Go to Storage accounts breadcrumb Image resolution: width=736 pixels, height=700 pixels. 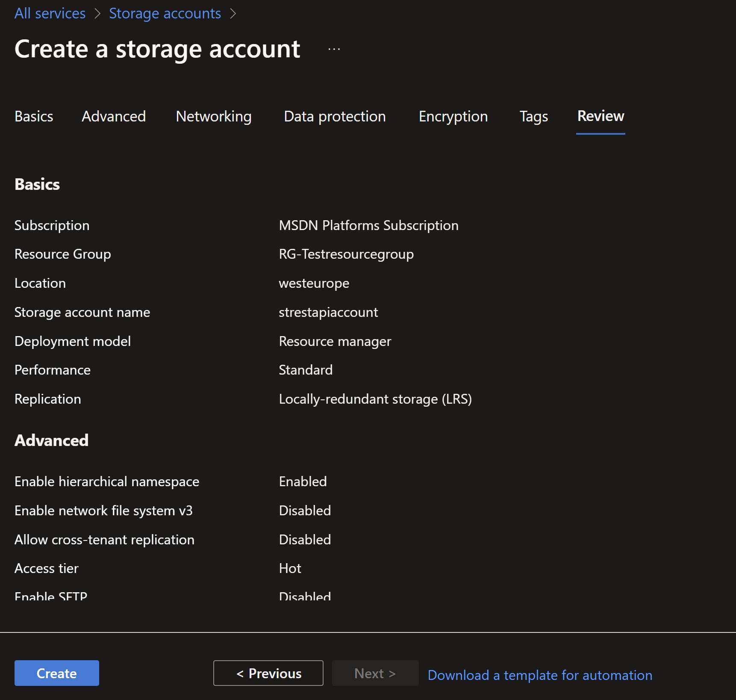click(165, 13)
